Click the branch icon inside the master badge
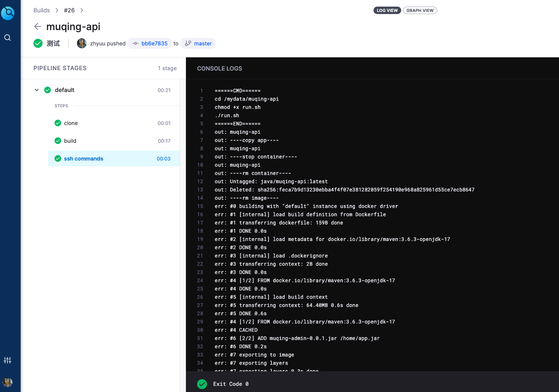The height and width of the screenshot is (392, 559). pos(188,43)
